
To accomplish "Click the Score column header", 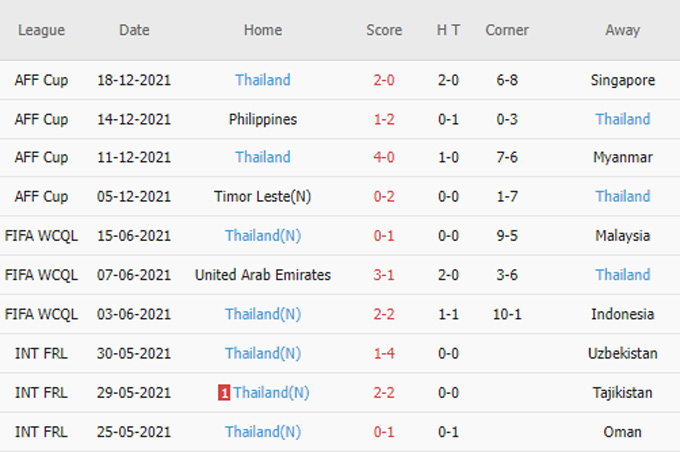I will click(x=384, y=30).
